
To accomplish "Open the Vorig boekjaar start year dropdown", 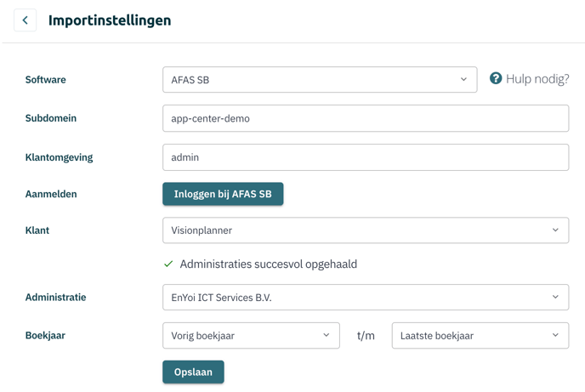I will pos(251,336).
